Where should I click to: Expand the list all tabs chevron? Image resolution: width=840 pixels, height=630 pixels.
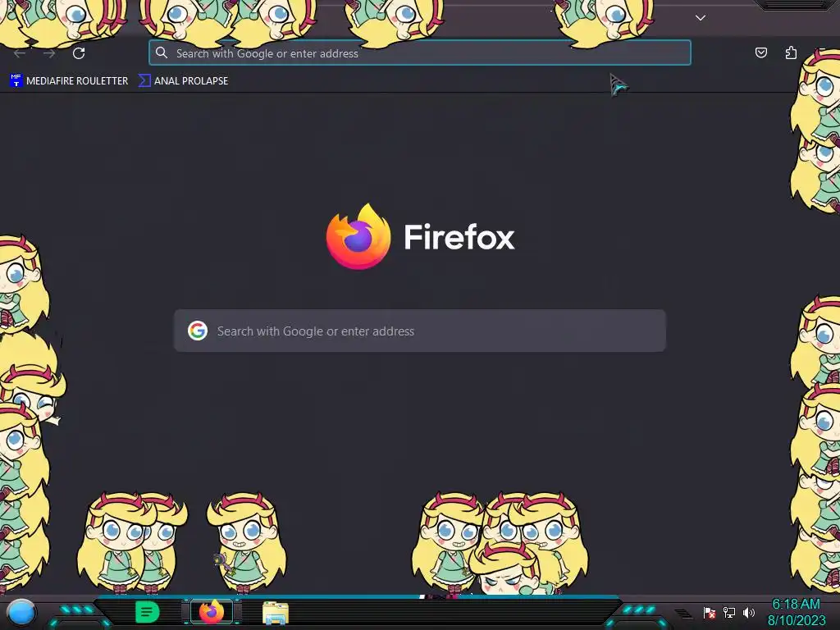(701, 18)
